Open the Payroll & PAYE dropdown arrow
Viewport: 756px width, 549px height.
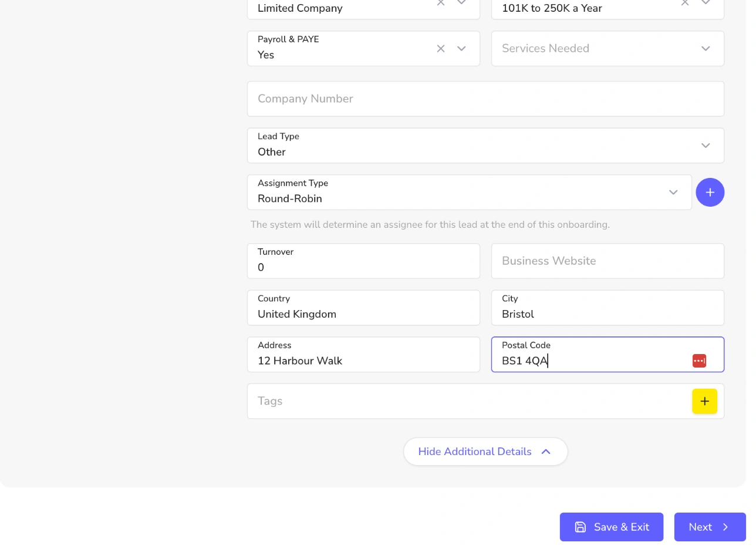(462, 49)
